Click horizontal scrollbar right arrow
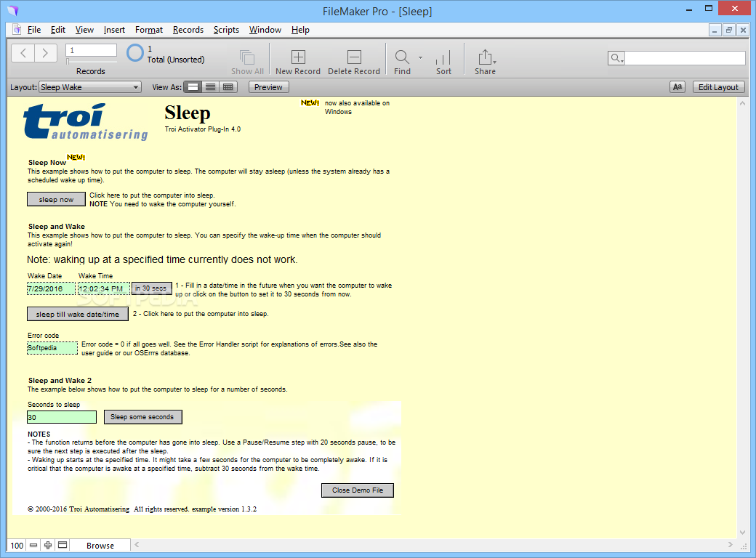 [x=731, y=544]
